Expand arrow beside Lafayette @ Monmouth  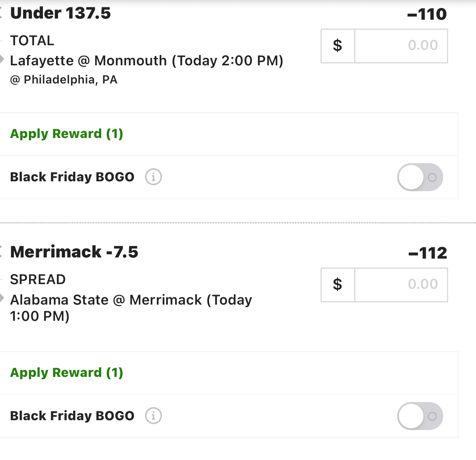pyautogui.click(x=2, y=60)
